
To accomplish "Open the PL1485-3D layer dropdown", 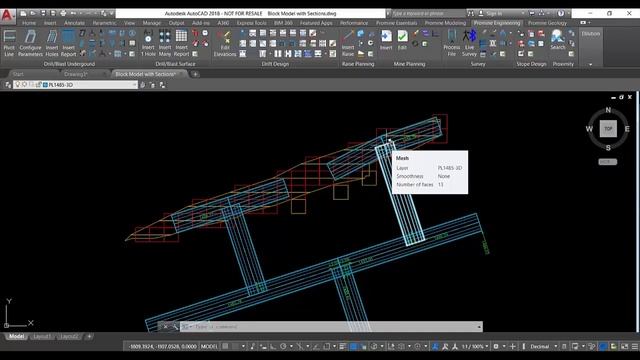I will [x=75, y=85].
